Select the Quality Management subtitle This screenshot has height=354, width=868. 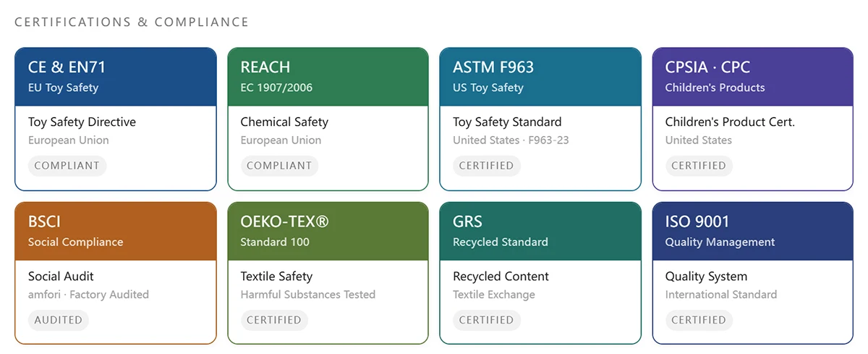point(720,242)
